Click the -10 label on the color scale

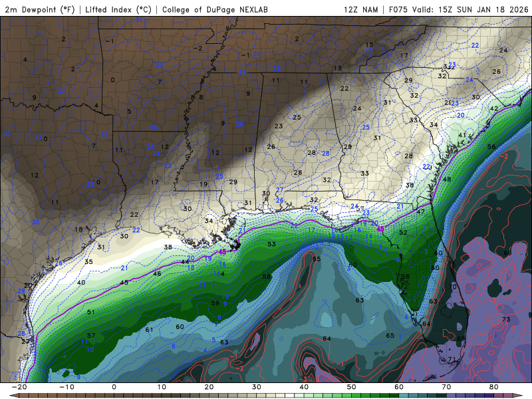point(66,387)
